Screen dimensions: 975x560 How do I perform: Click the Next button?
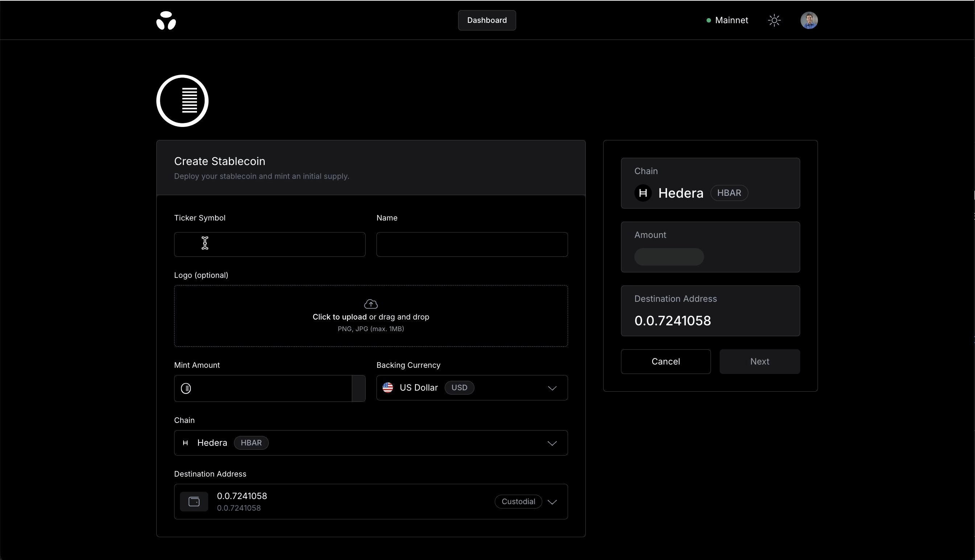[759, 362]
